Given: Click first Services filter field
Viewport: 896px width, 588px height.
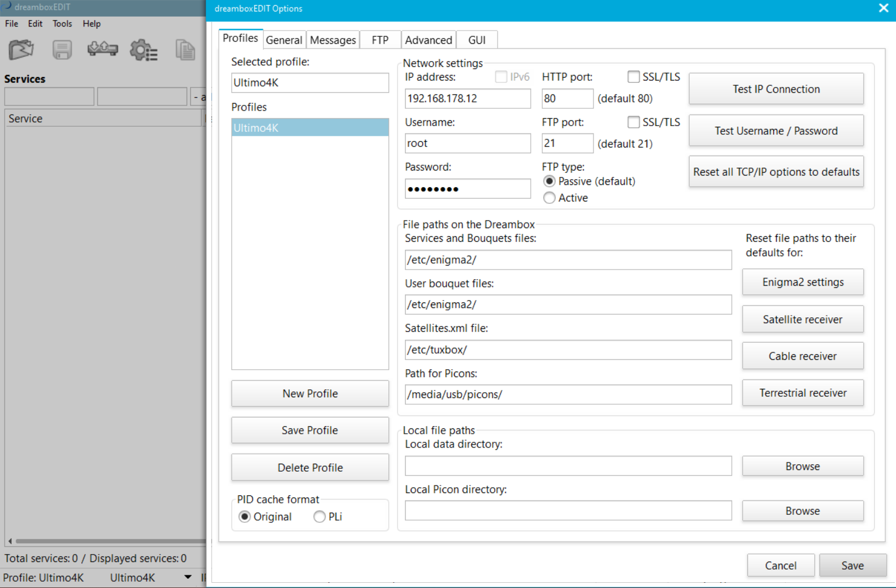Looking at the screenshot, I should [50, 97].
